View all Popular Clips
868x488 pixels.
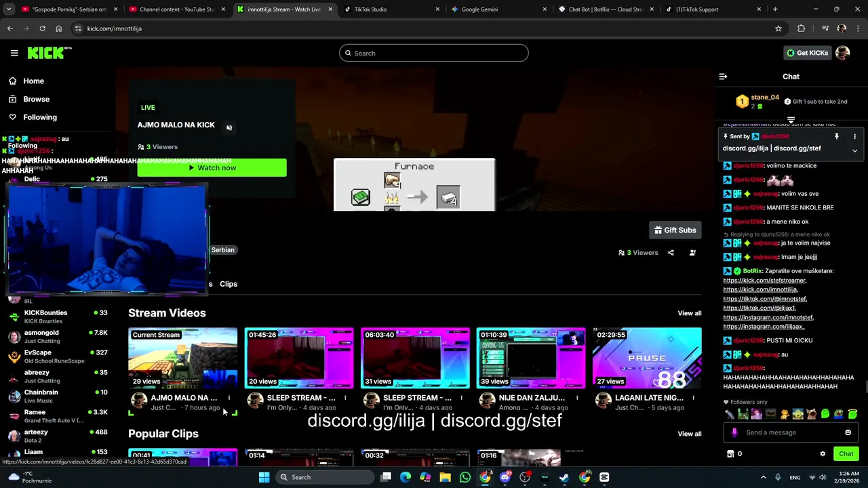[x=689, y=434]
